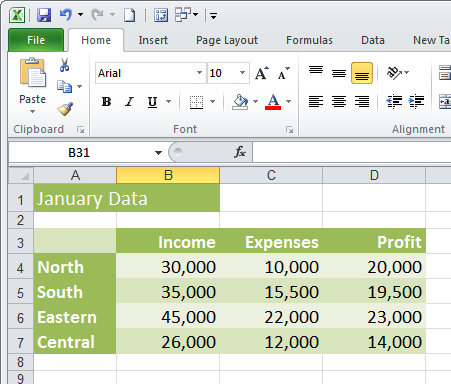Viewport: 451px width, 384px height.
Task: Align text left
Action: tap(316, 101)
